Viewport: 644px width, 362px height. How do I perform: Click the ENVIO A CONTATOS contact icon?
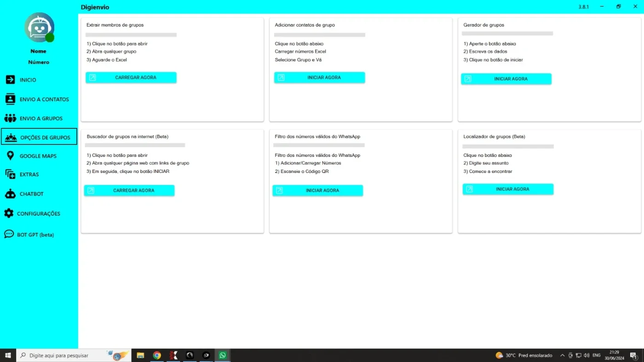[10, 99]
